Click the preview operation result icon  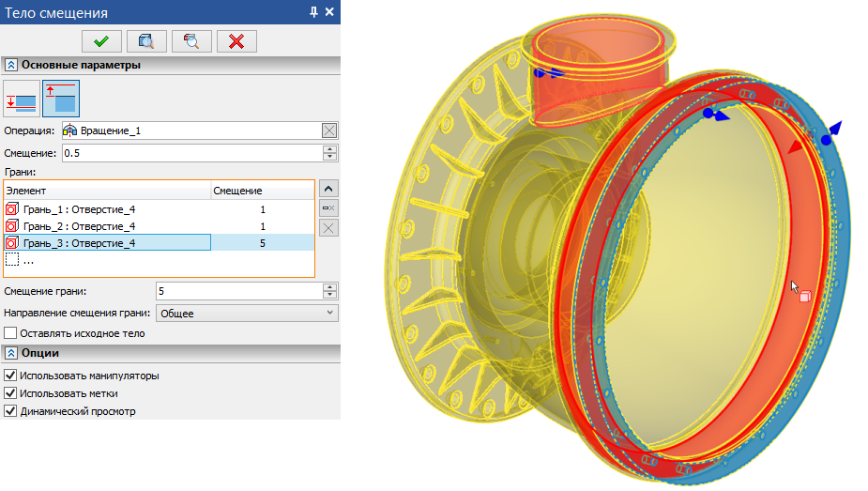(146, 41)
